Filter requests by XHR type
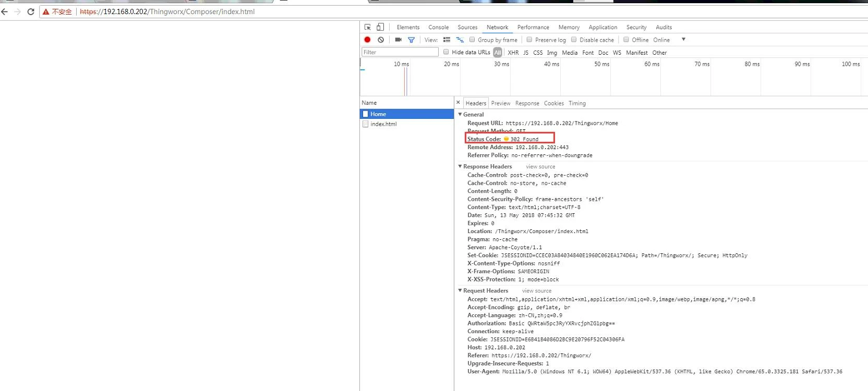This screenshot has height=391, width=868. [x=513, y=53]
